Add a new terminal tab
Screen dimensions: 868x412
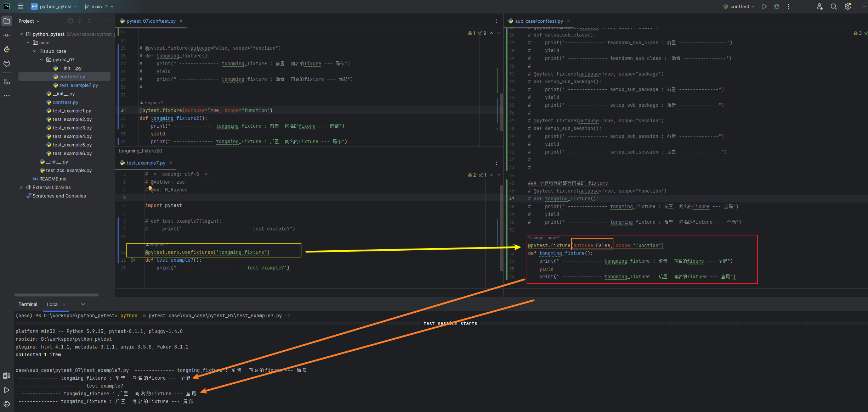(x=74, y=304)
